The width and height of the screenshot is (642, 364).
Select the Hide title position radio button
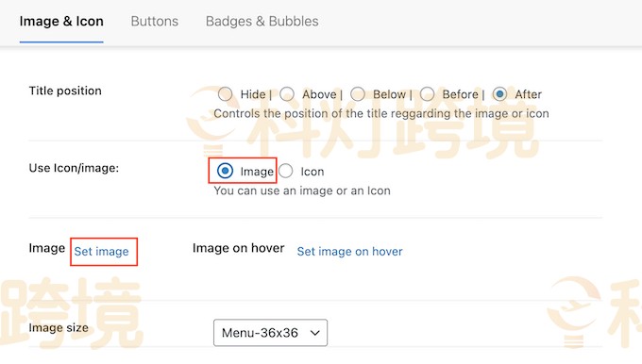(x=226, y=94)
